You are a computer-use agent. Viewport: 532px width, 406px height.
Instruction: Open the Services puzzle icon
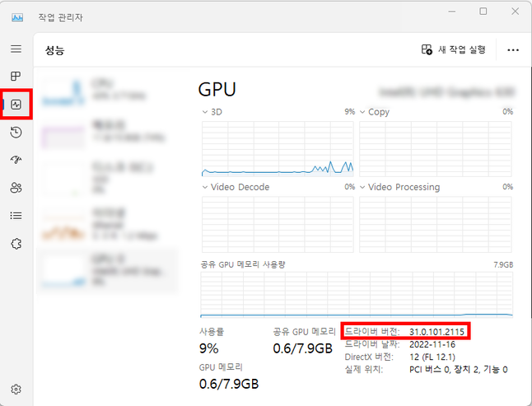[x=16, y=244]
